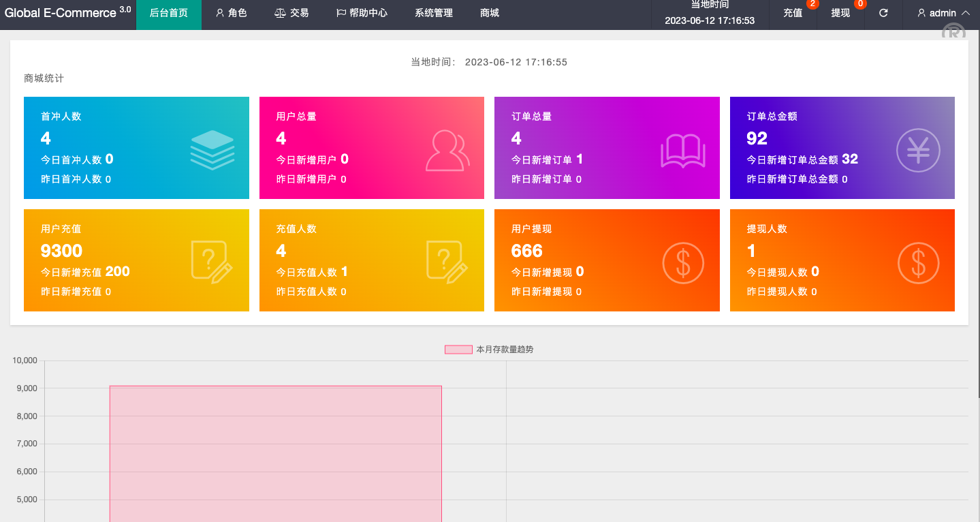The height and width of the screenshot is (522, 980).
Task: Expand the admin user dropdown
Action: pos(943,13)
